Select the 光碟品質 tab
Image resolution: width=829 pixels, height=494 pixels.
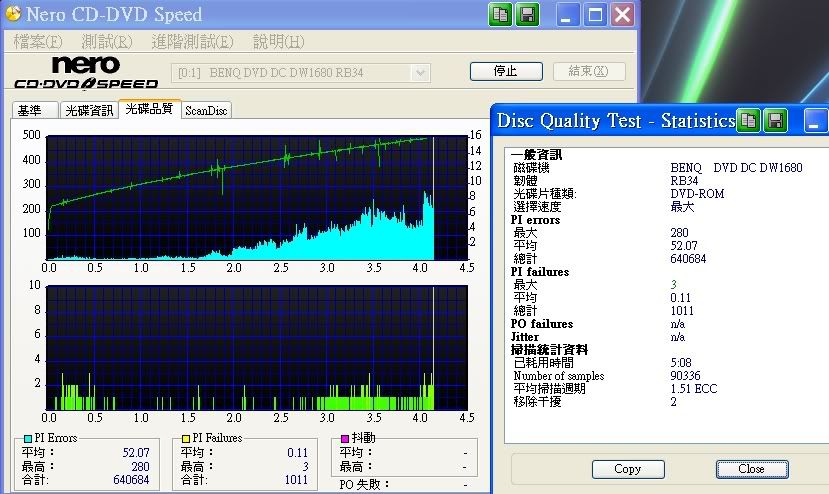pos(150,108)
